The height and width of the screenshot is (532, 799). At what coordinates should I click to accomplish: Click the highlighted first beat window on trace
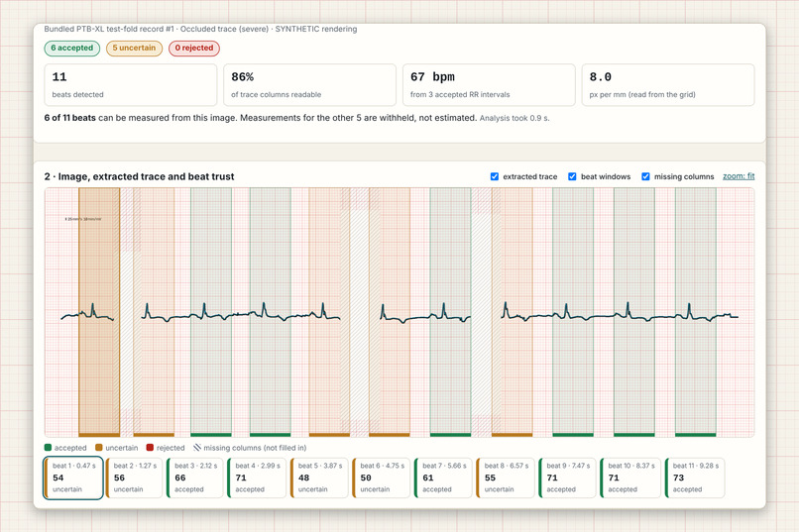[99, 311]
